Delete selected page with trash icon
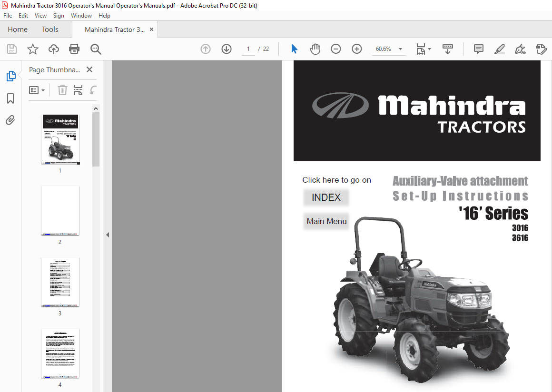Image resolution: width=552 pixels, height=392 pixels. [62, 90]
